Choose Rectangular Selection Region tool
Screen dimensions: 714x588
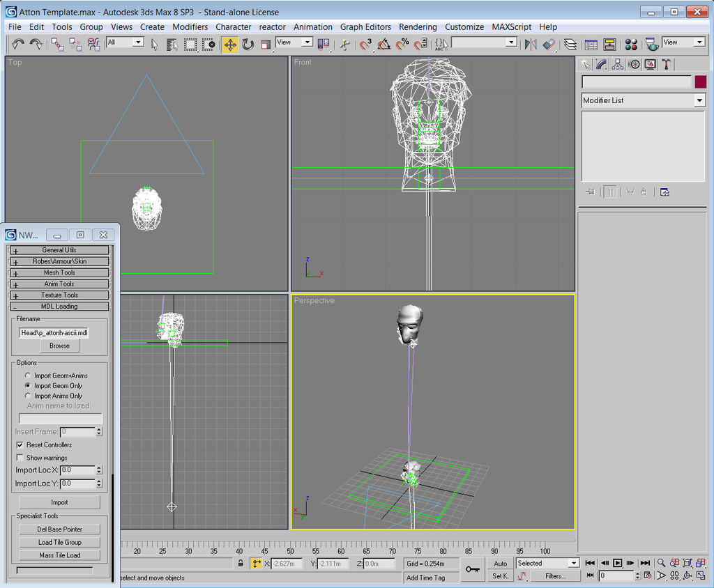click(190, 44)
